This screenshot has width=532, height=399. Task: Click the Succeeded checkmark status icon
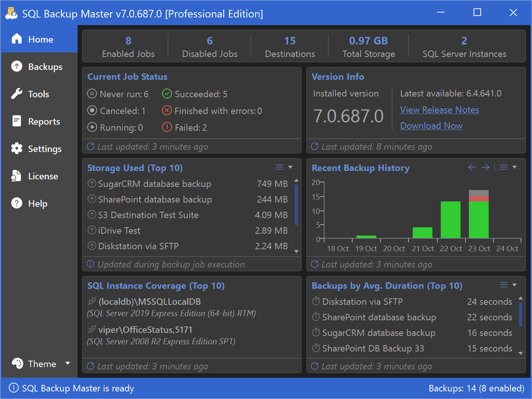coord(167,94)
